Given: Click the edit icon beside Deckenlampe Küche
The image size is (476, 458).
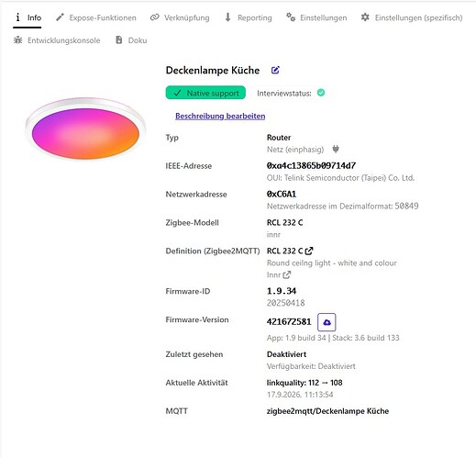Looking at the screenshot, I should (275, 70).
